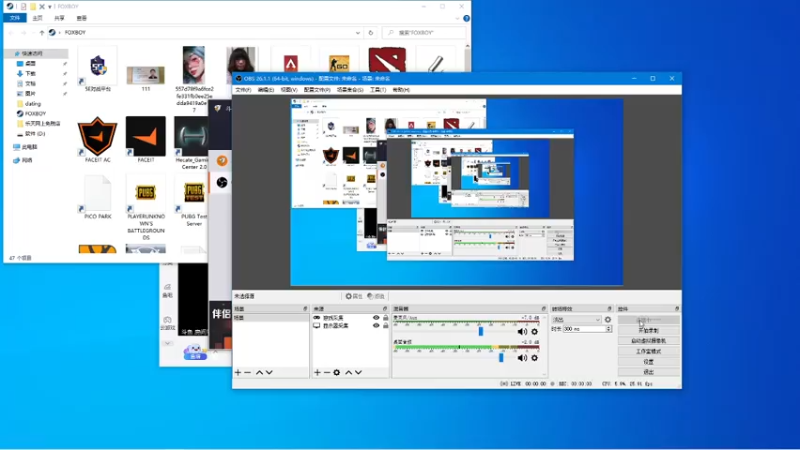
Task: Select the 显示器采集 source row
Action: tap(351, 326)
